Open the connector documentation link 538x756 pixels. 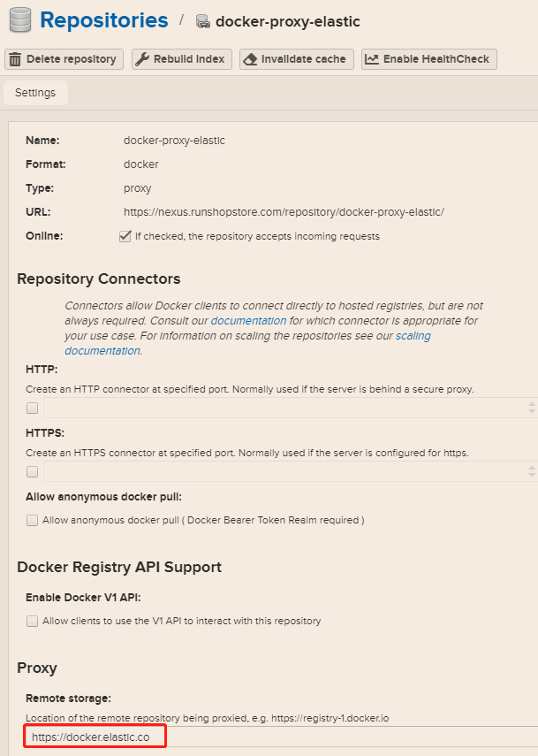[248, 321]
